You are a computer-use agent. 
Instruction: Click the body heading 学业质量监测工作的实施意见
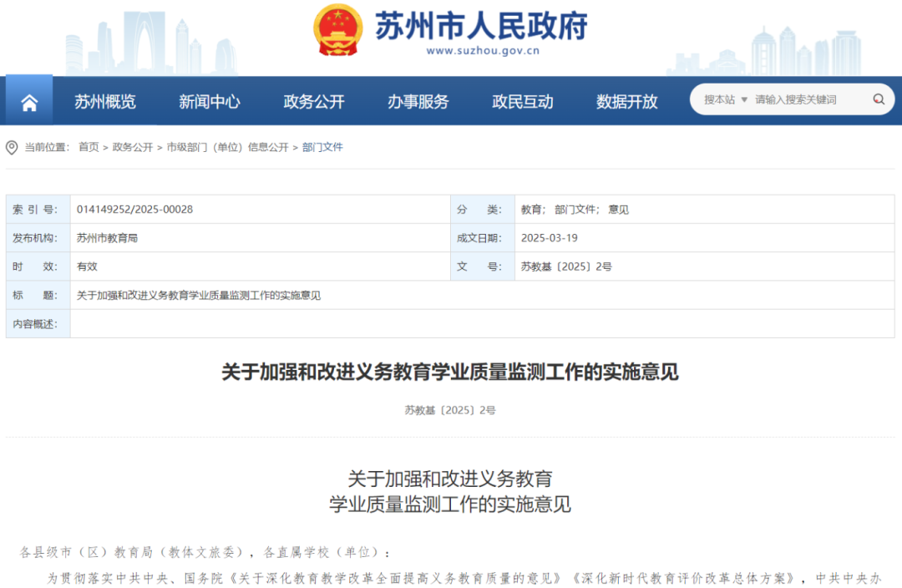pos(450,504)
